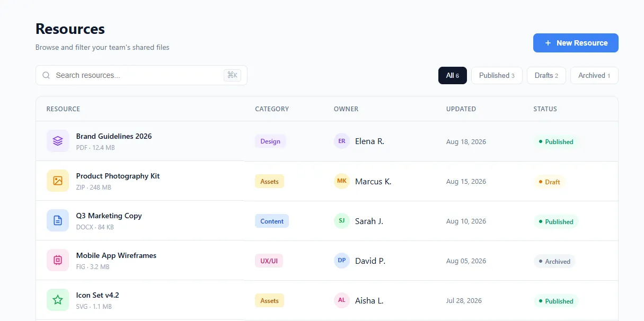
Task: Click the magnifier icon in search bar
Action: (x=46, y=75)
